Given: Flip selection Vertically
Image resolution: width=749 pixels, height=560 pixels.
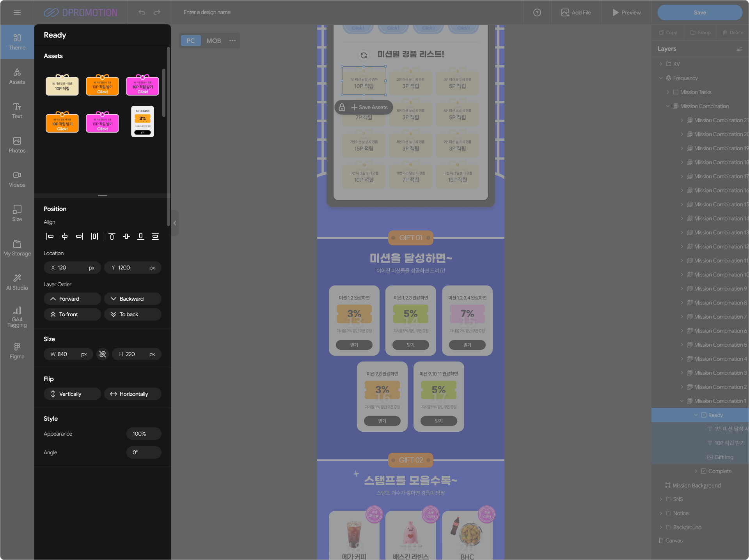Looking at the screenshot, I should point(72,394).
